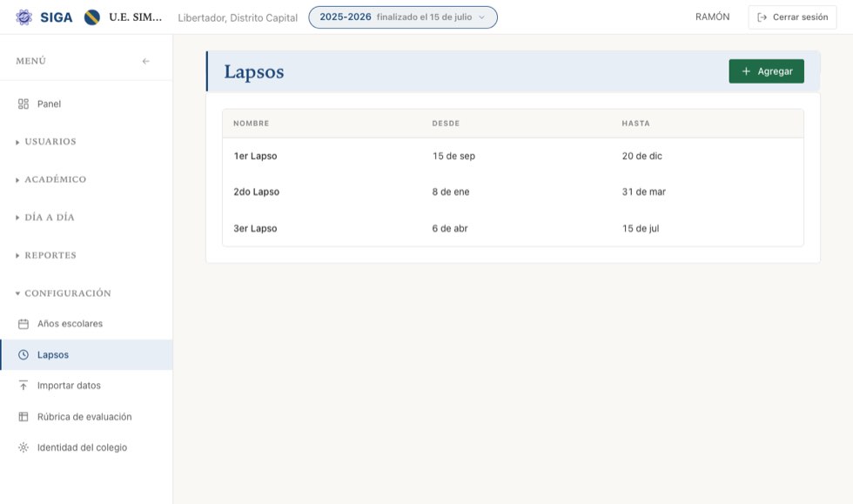Click the U.E. SIM... school name
This screenshot has width=853, height=504.
136,17
